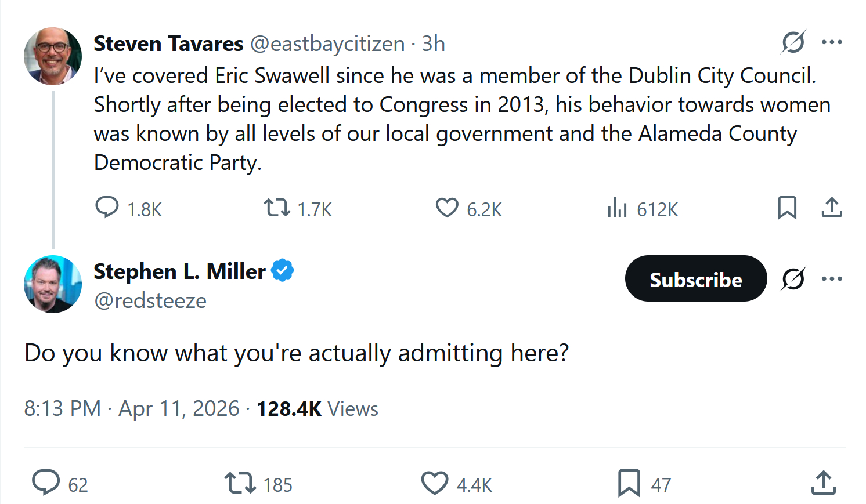
Task: Reply to Stephen L. Miller's post
Action: click(x=46, y=483)
